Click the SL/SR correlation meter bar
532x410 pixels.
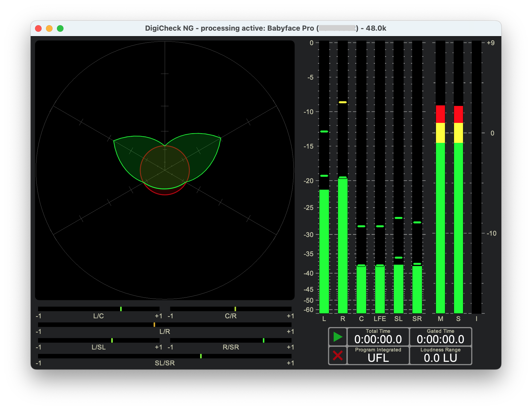(x=164, y=356)
